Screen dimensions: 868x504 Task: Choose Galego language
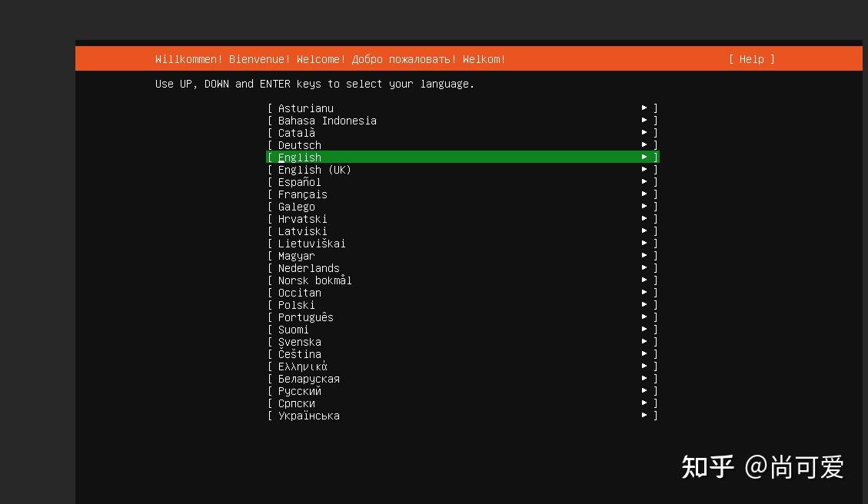(x=463, y=207)
